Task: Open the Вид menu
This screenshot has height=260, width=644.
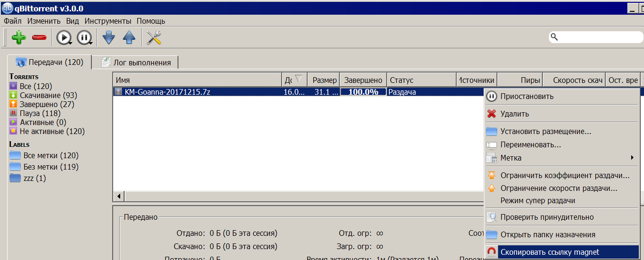Action: pos(72,21)
